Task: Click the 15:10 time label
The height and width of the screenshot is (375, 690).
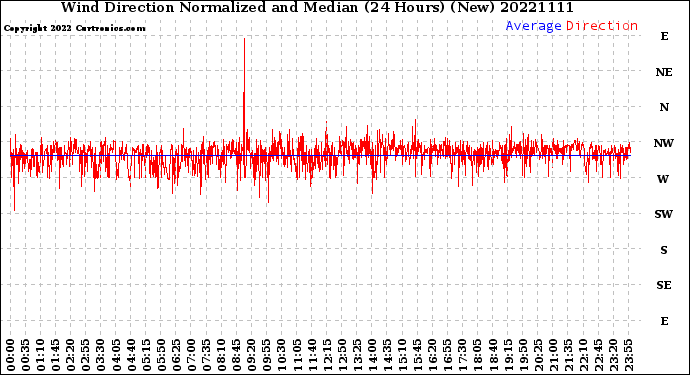Action: point(403,355)
